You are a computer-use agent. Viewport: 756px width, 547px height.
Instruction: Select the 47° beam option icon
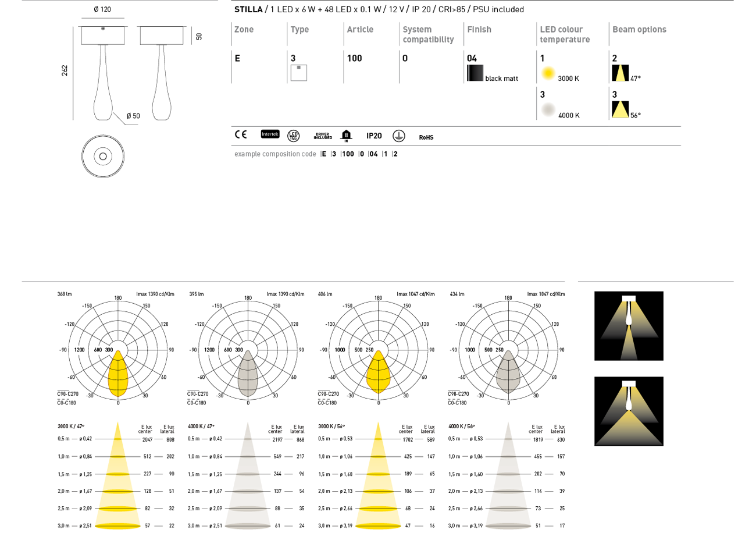(x=620, y=73)
